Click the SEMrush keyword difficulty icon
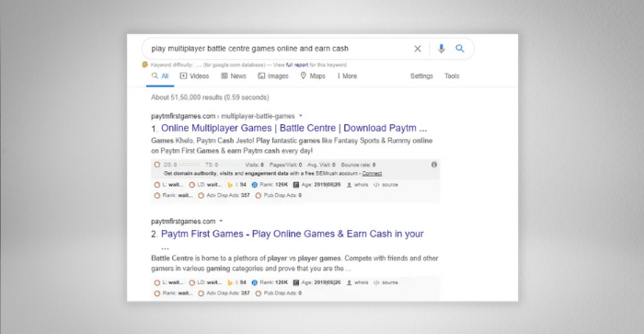Screen dimensions: 644x334 pos(144,64)
